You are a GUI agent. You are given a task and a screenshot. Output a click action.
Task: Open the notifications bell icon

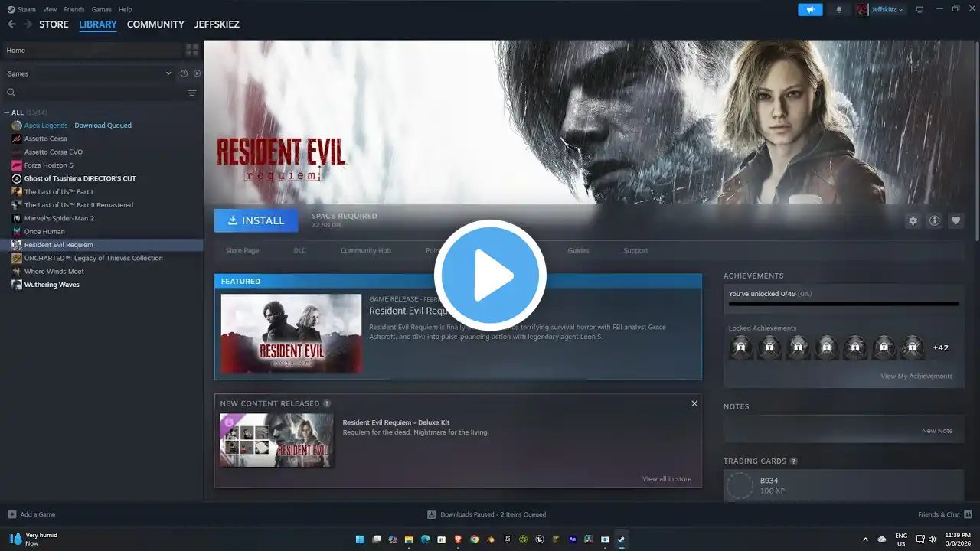(x=838, y=9)
